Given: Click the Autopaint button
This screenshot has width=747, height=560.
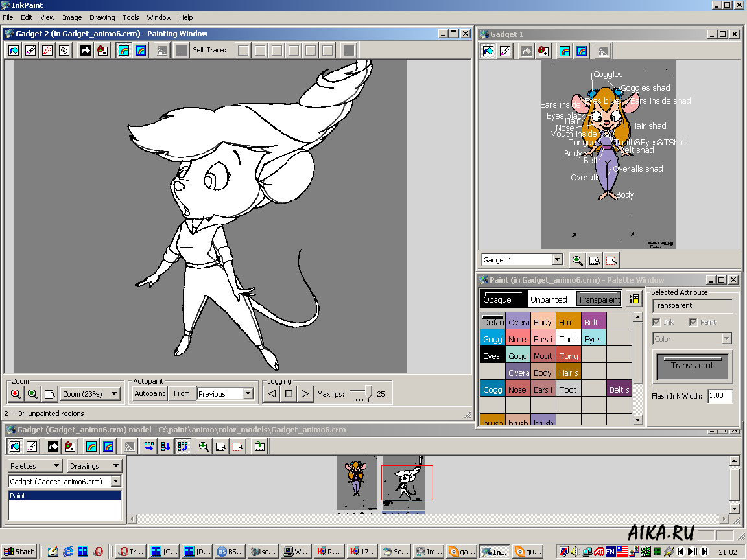Looking at the screenshot, I should (149, 394).
